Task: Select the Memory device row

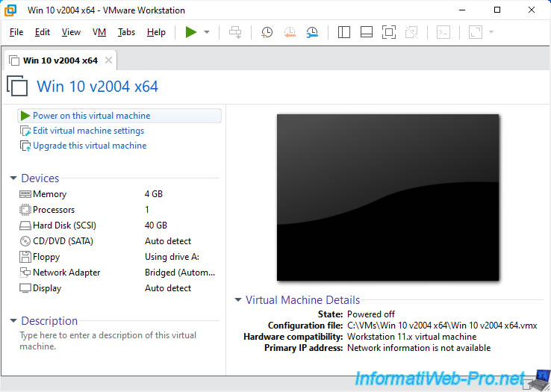Action: coord(119,194)
